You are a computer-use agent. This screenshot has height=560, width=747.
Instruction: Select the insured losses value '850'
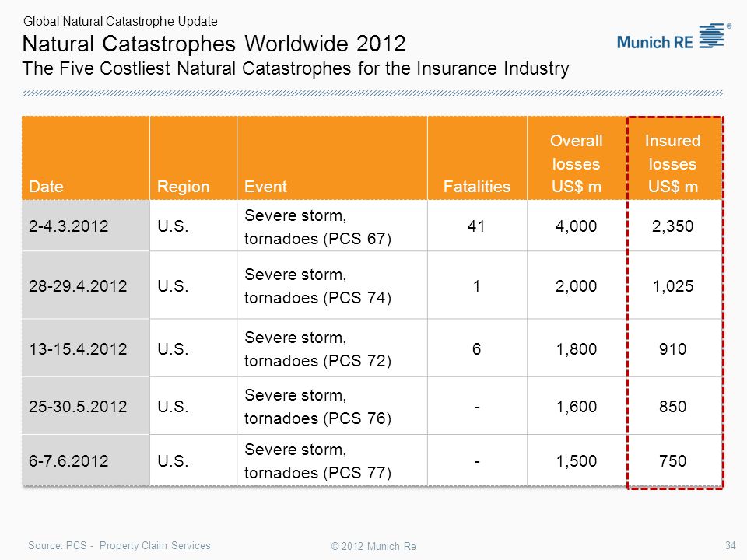pos(672,406)
